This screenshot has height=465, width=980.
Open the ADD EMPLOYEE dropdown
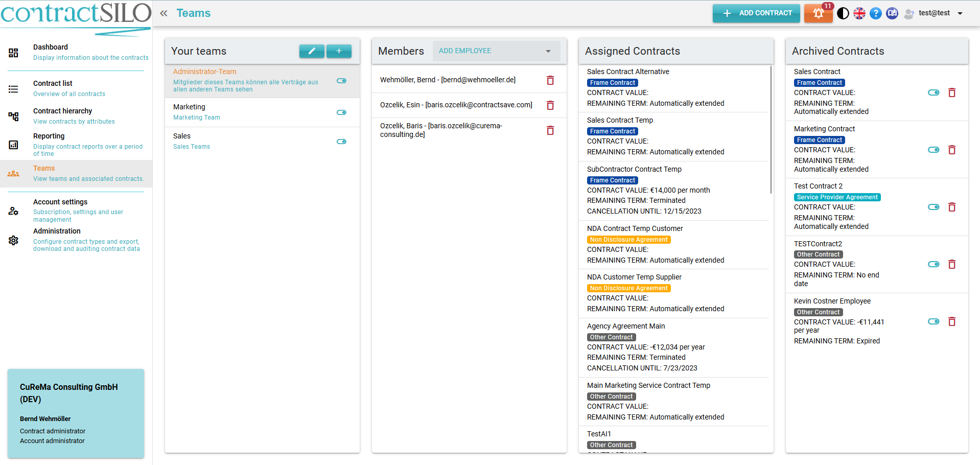pos(495,51)
